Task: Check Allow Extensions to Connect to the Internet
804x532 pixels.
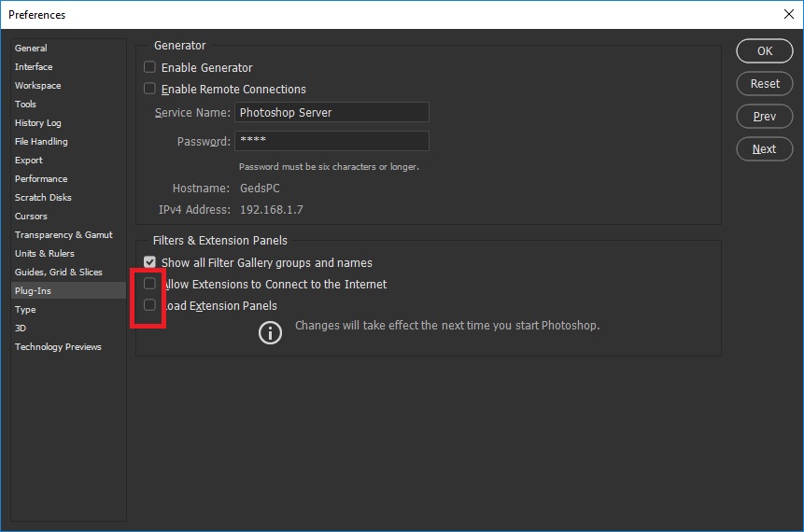Action: (x=149, y=284)
